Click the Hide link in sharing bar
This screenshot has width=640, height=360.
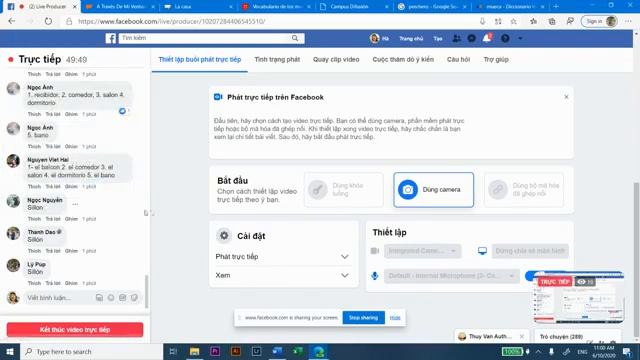click(x=395, y=318)
